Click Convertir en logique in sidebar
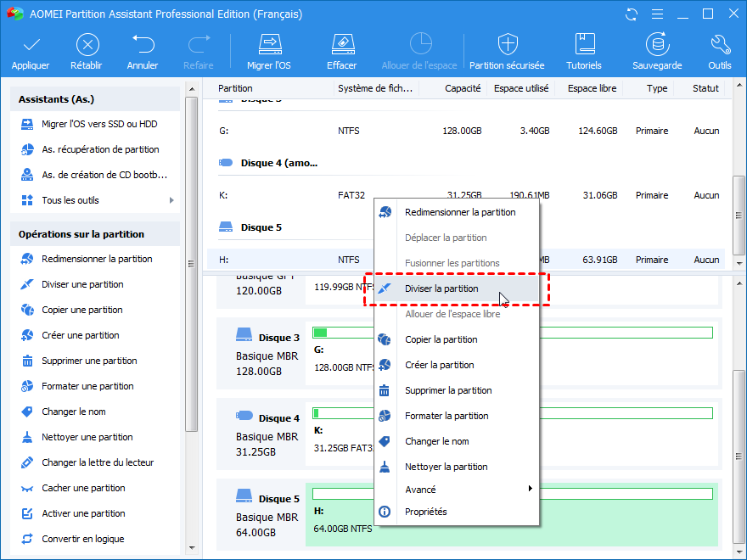Image resolution: width=747 pixels, height=560 pixels. pyautogui.click(x=82, y=539)
